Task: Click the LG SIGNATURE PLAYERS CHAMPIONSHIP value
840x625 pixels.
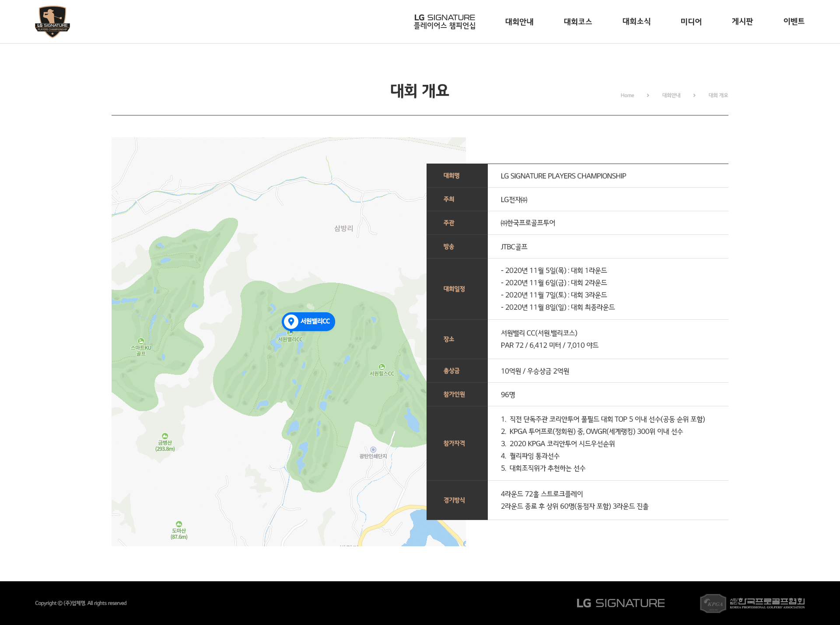Action: (563, 176)
